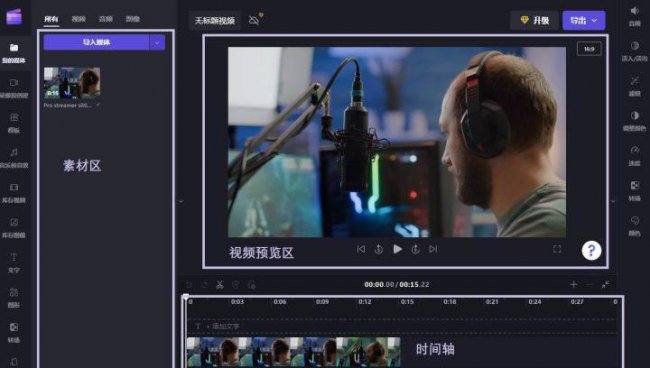The image size is (650, 368).
Task: Select the Pro streamer media thumbnail
Action: tap(72, 83)
